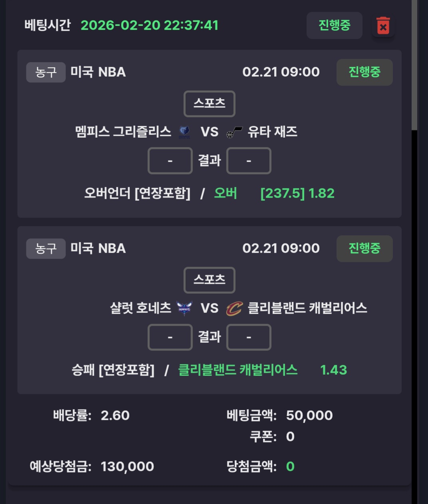The image size is (428, 504).
Task: Click the Memphis Grizzlies team logo
Action: [184, 132]
